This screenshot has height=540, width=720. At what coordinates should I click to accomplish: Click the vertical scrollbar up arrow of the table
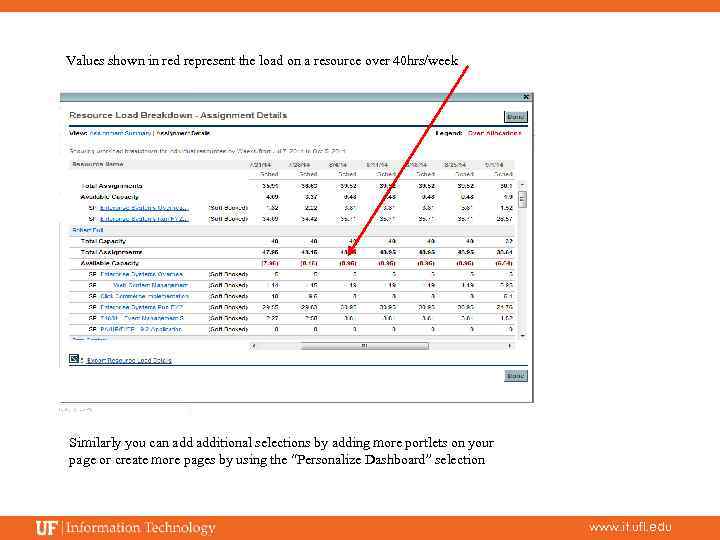point(522,184)
